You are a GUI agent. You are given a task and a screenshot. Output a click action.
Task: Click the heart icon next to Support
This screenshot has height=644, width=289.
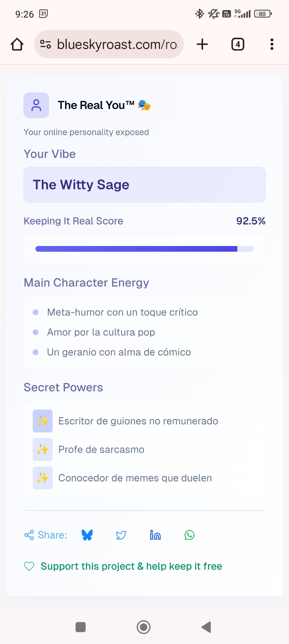(x=29, y=566)
